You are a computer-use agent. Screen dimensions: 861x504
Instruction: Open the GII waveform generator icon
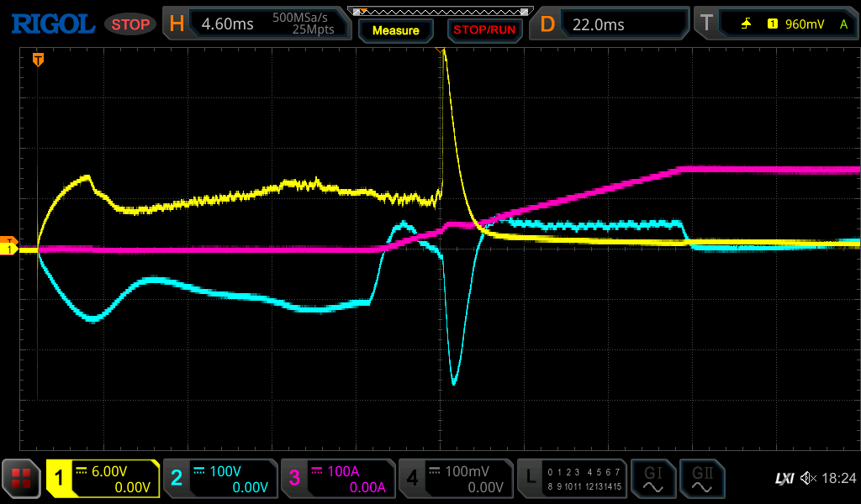pyautogui.click(x=701, y=479)
